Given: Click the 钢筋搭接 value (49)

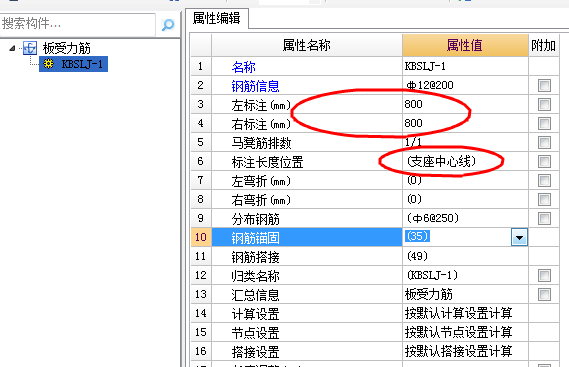Looking at the screenshot, I should coord(465,256).
